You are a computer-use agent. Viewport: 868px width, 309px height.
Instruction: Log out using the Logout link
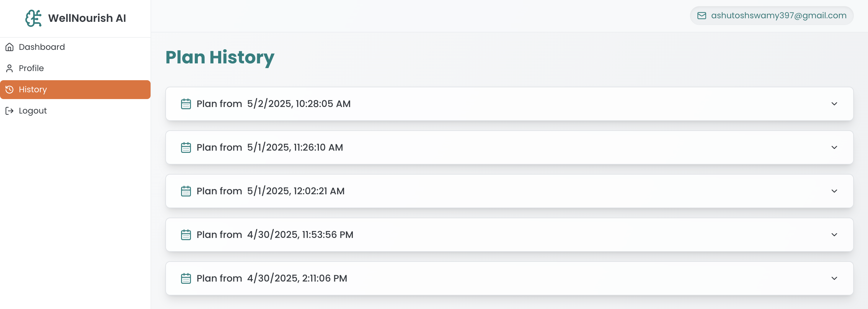[33, 111]
